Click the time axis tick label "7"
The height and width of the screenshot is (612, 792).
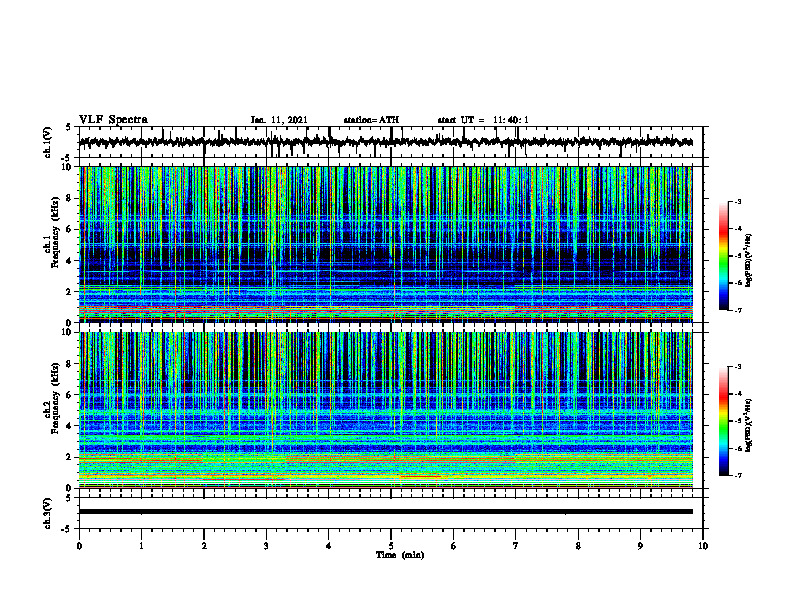(516, 546)
